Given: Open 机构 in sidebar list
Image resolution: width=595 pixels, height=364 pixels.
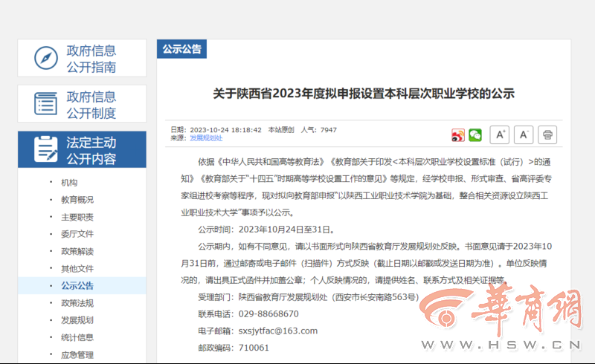Looking at the screenshot, I should point(69,183).
